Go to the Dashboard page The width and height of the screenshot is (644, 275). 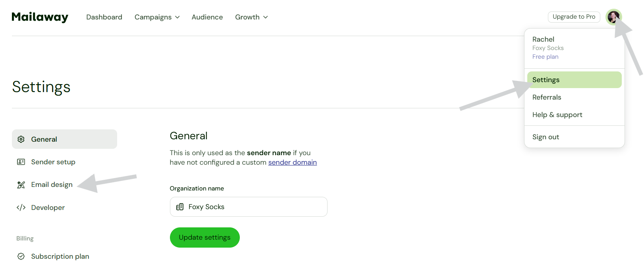(x=104, y=17)
